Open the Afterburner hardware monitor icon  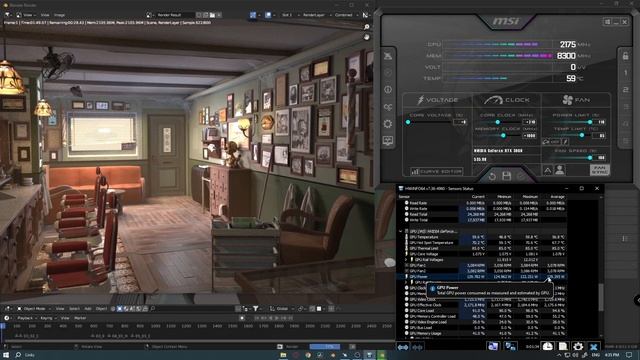pos(388,141)
